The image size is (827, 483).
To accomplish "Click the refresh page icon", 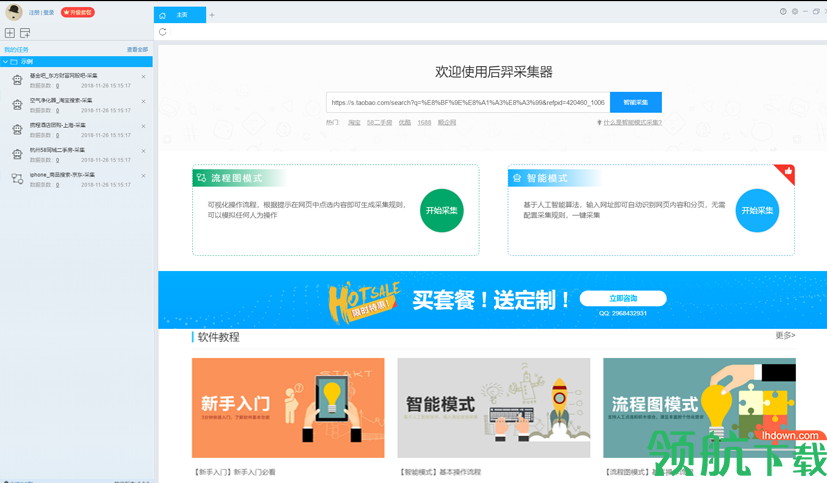I will point(162,32).
